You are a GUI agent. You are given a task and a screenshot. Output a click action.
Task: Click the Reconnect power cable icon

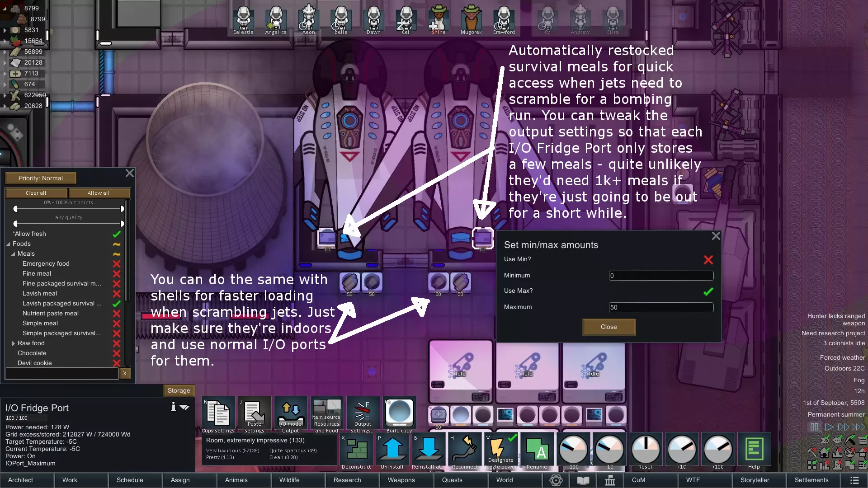[464, 449]
